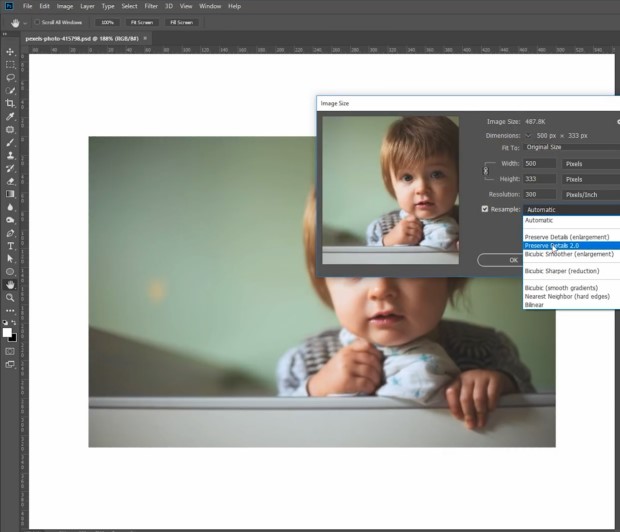This screenshot has height=532, width=620.
Task: Open the Edit Toolbar three-dots menu
Action: (x=10, y=310)
